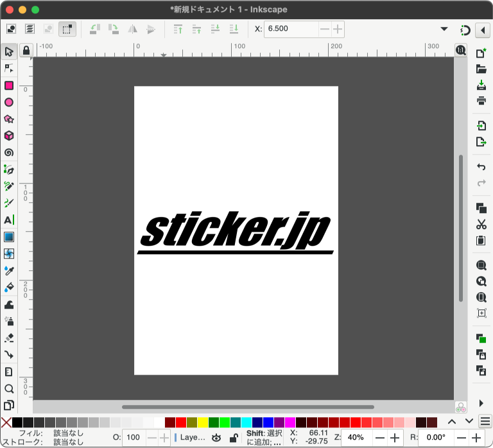Go to the previous palette row
The image size is (493, 448).
coord(452,422)
